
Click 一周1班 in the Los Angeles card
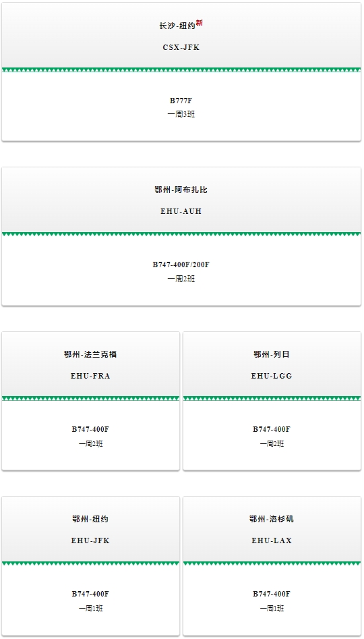point(272,608)
